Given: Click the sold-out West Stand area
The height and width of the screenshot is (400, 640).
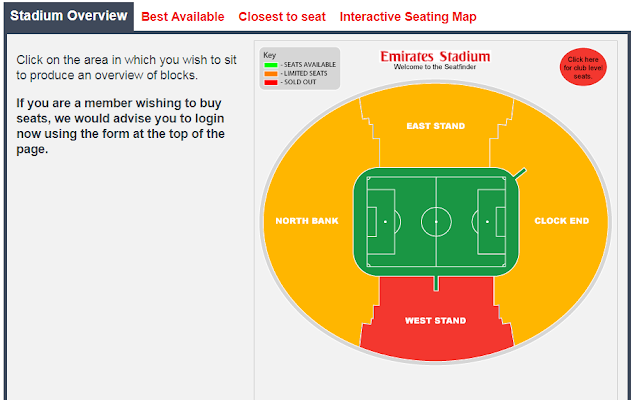Looking at the screenshot, I should point(435,320).
